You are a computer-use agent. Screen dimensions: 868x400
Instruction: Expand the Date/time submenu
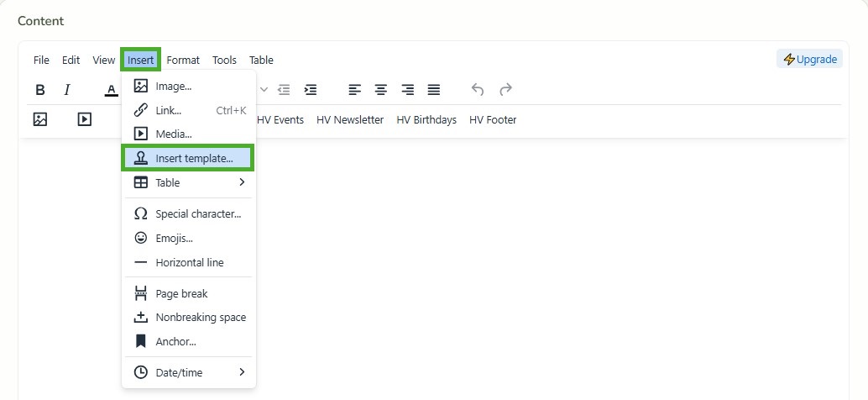point(188,372)
